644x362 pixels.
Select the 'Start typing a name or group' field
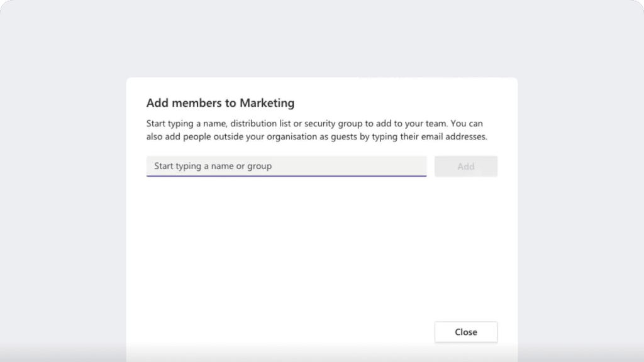click(286, 166)
